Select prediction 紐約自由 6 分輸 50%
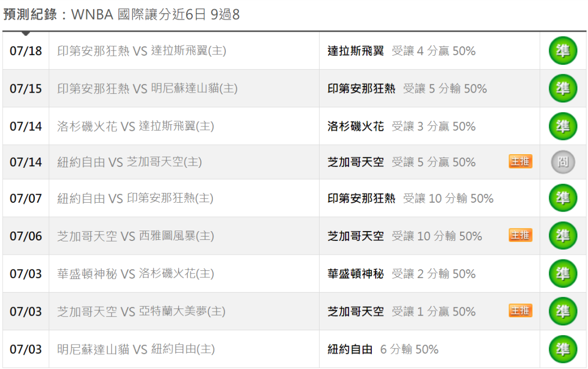Image resolution: width=588 pixels, height=369 pixels. tap(383, 349)
